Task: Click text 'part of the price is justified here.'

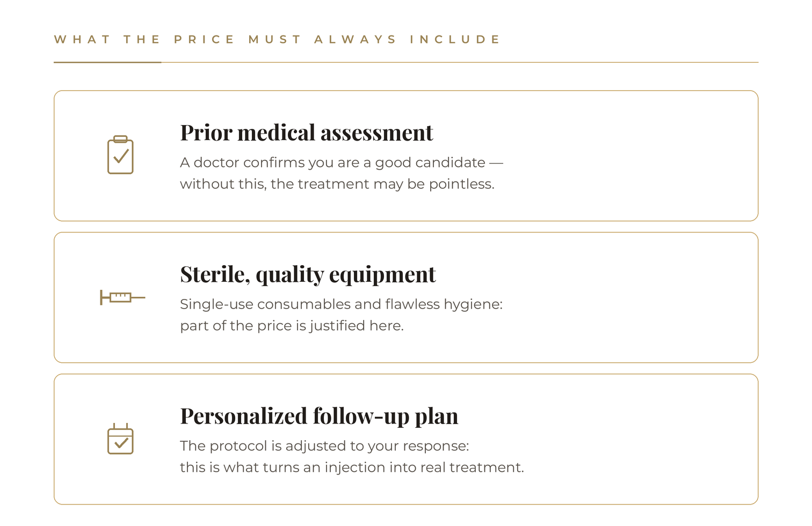Action: point(292,325)
